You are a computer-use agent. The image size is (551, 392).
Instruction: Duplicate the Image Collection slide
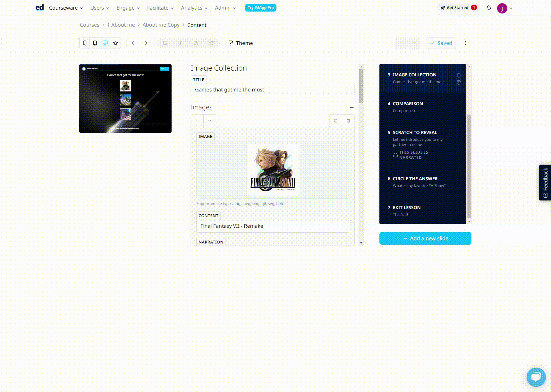point(459,75)
